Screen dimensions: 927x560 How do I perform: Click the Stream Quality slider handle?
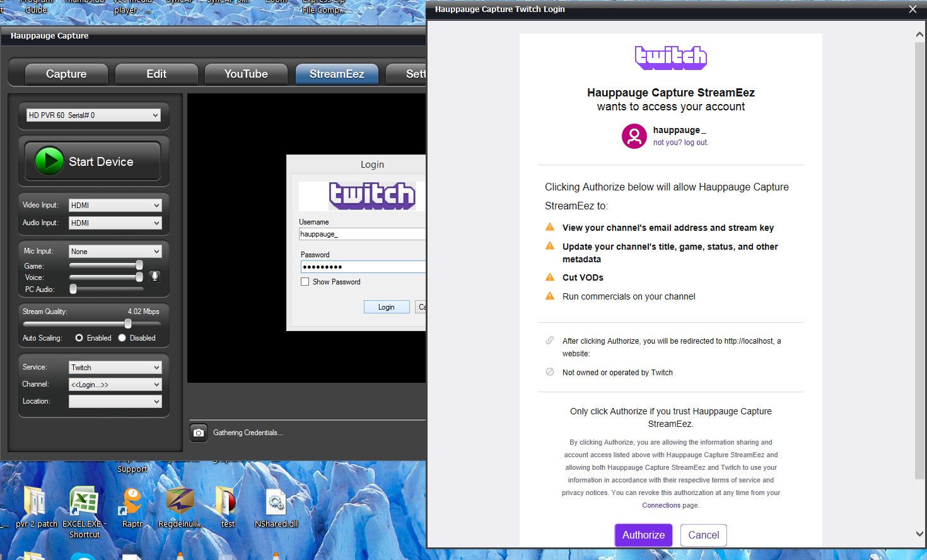point(128,324)
